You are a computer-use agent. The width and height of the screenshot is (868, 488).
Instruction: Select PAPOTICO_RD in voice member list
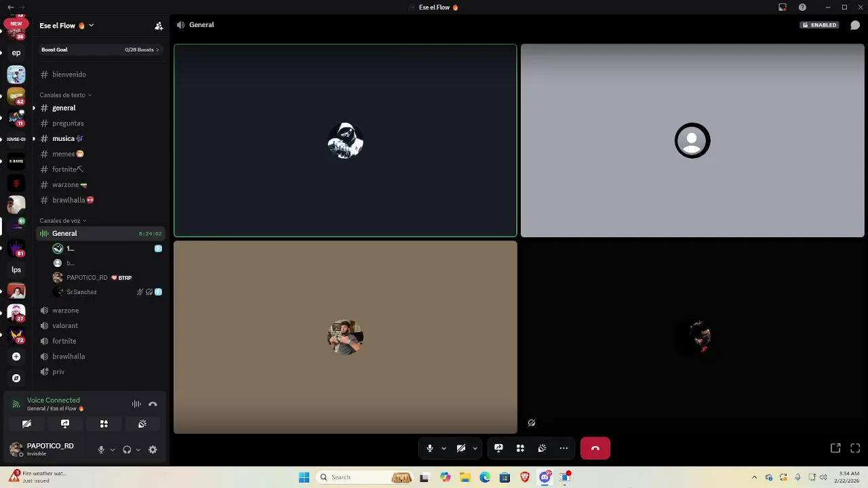click(x=107, y=278)
